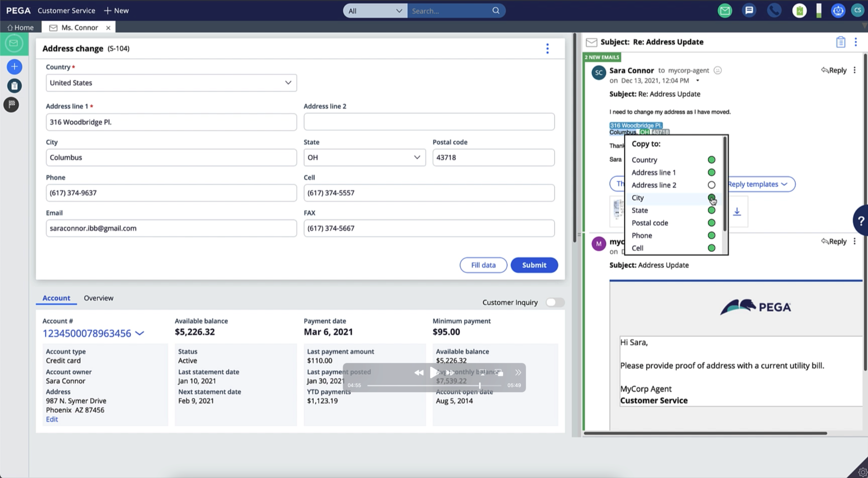Select the Address line 2 radio option
868x478 pixels.
pyautogui.click(x=711, y=185)
